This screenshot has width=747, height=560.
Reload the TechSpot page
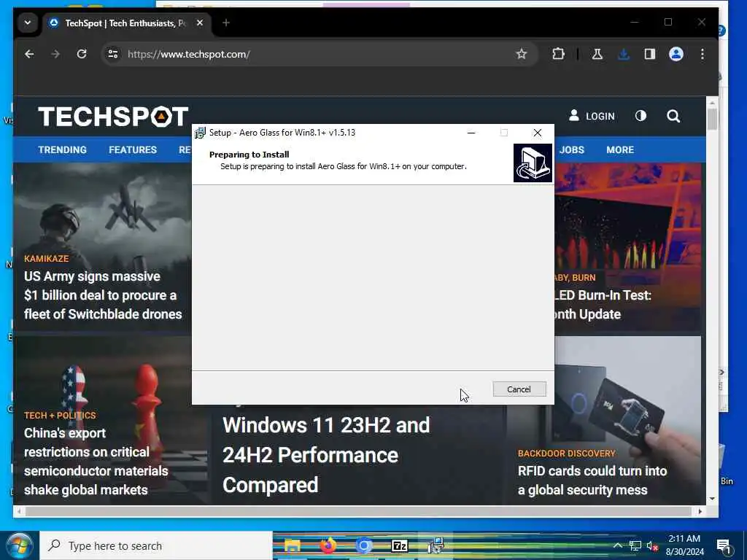click(x=82, y=54)
